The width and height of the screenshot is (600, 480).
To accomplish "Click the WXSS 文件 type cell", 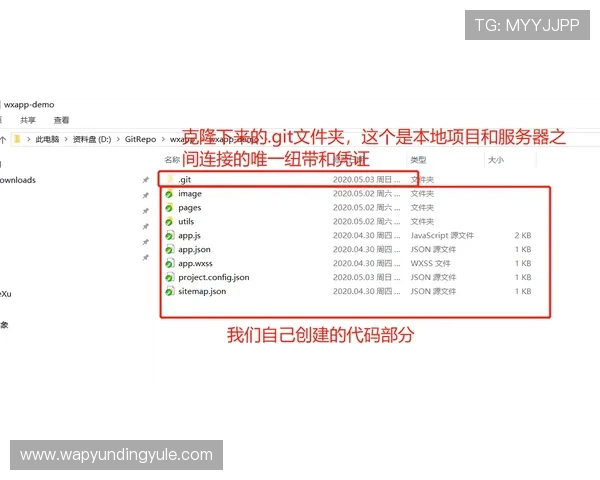I will point(430,263).
